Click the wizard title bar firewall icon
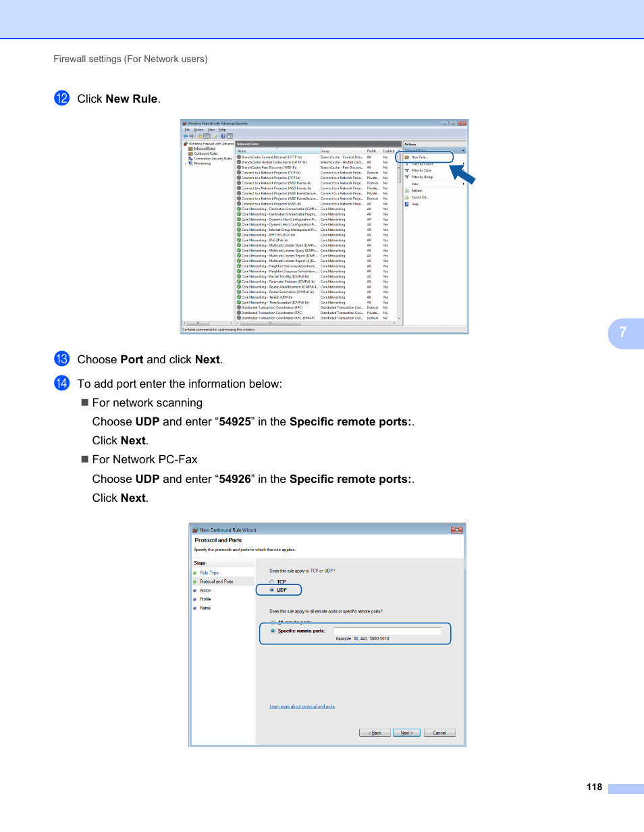The height and width of the screenshot is (832, 644). tap(196, 530)
